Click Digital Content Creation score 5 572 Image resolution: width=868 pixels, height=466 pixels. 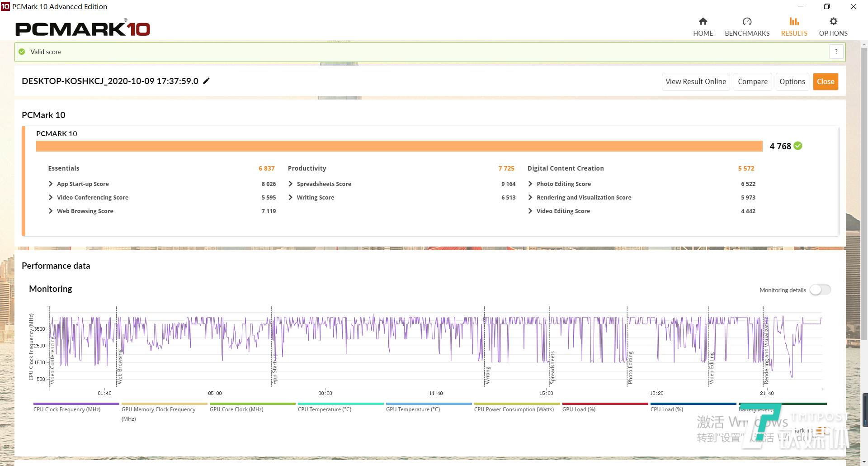pos(746,168)
